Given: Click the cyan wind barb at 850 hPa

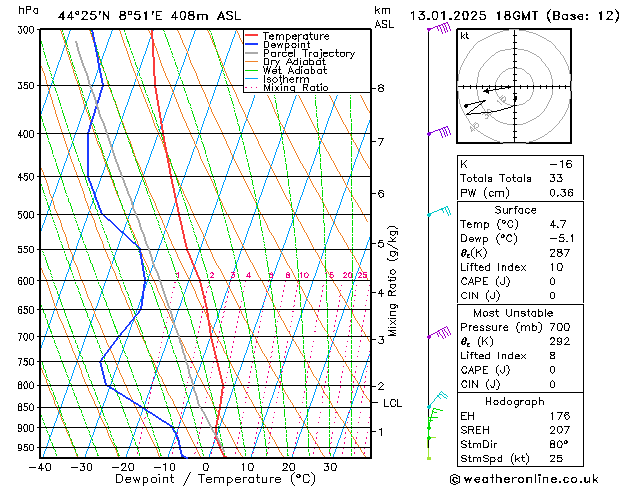Looking at the screenshot, I should point(438,399).
